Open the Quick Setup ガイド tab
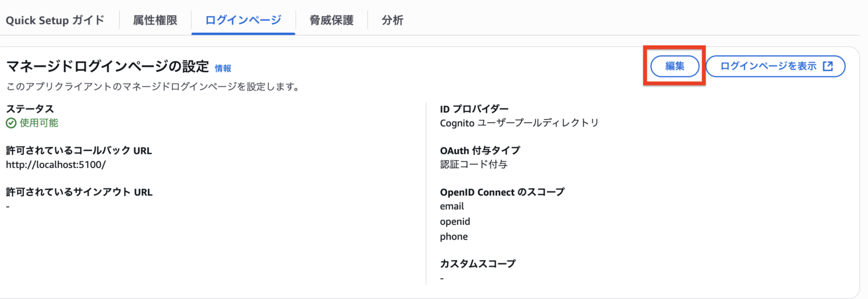868x299 pixels. click(x=55, y=20)
